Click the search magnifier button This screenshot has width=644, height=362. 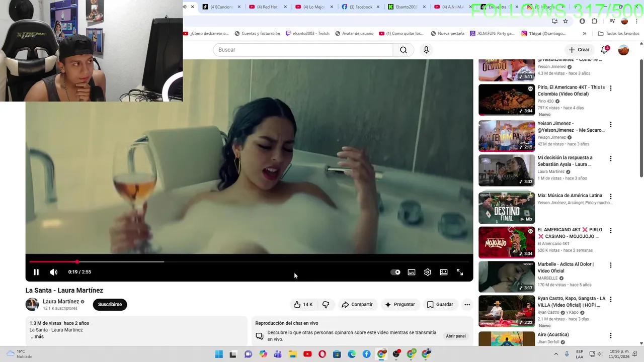404,50
